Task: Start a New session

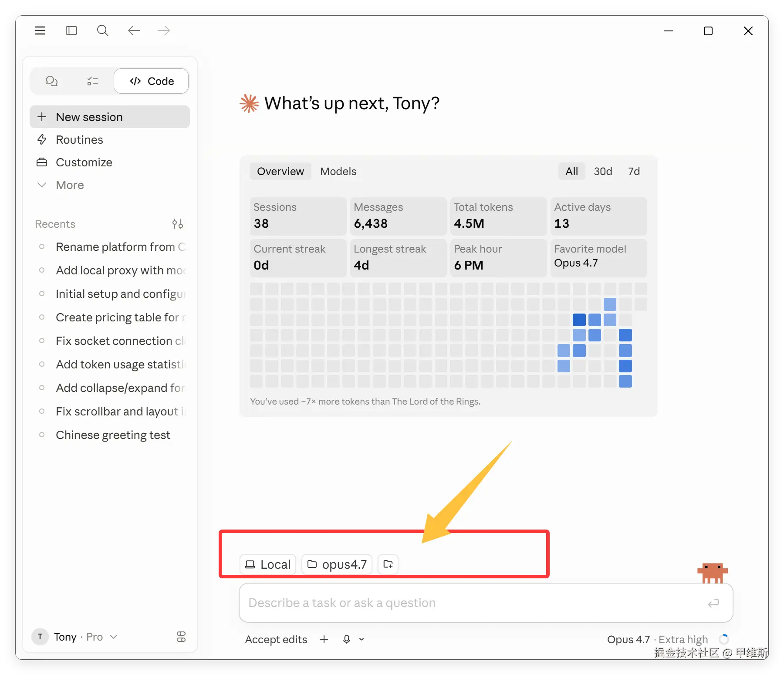Action: pyautogui.click(x=110, y=117)
